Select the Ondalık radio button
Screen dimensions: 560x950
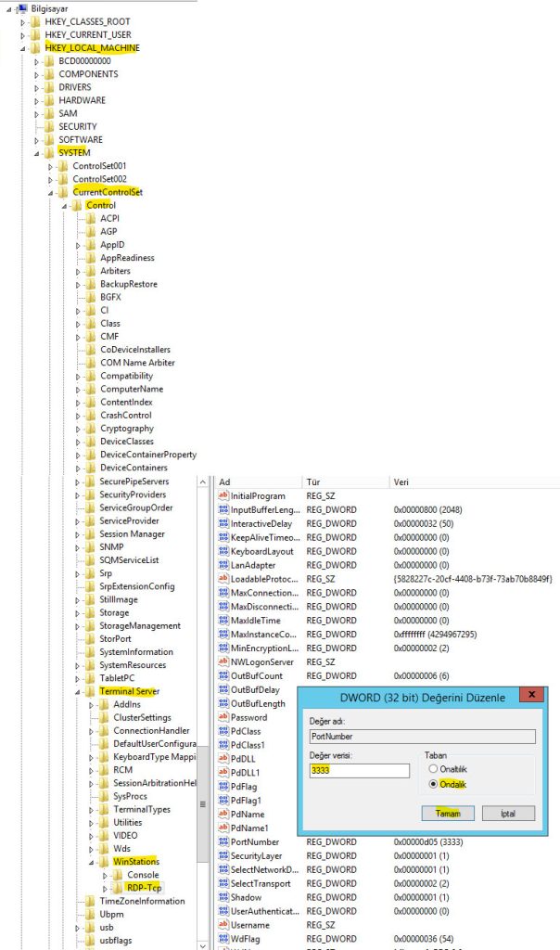(x=433, y=784)
